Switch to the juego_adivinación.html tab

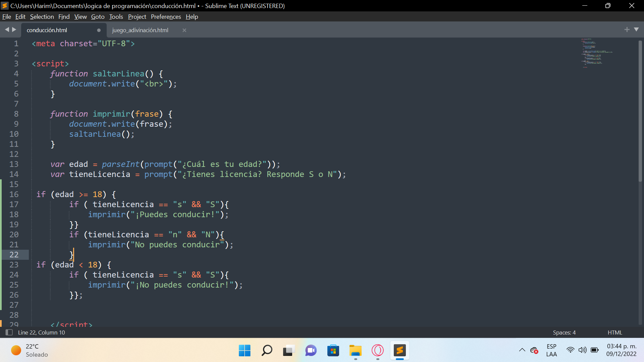click(x=140, y=30)
